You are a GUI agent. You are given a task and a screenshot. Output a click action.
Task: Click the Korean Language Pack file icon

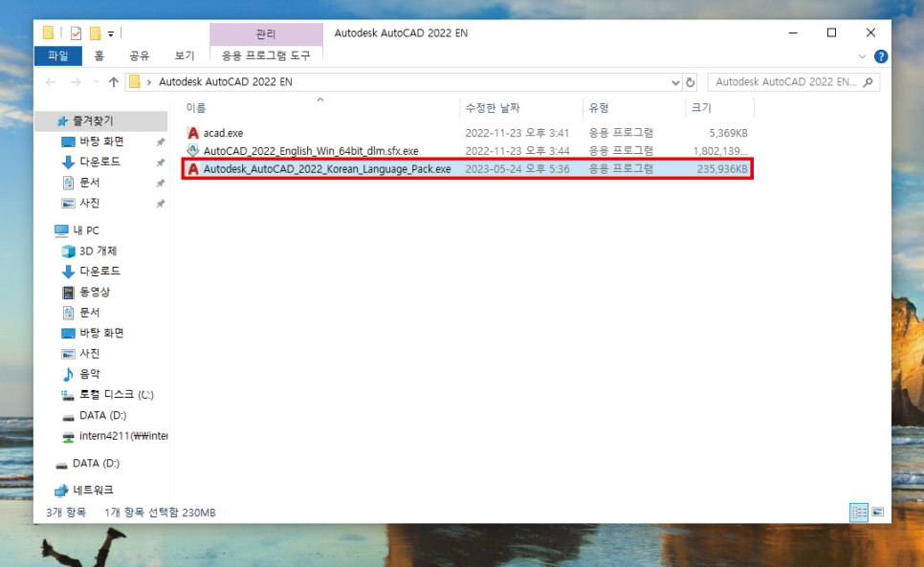point(192,169)
